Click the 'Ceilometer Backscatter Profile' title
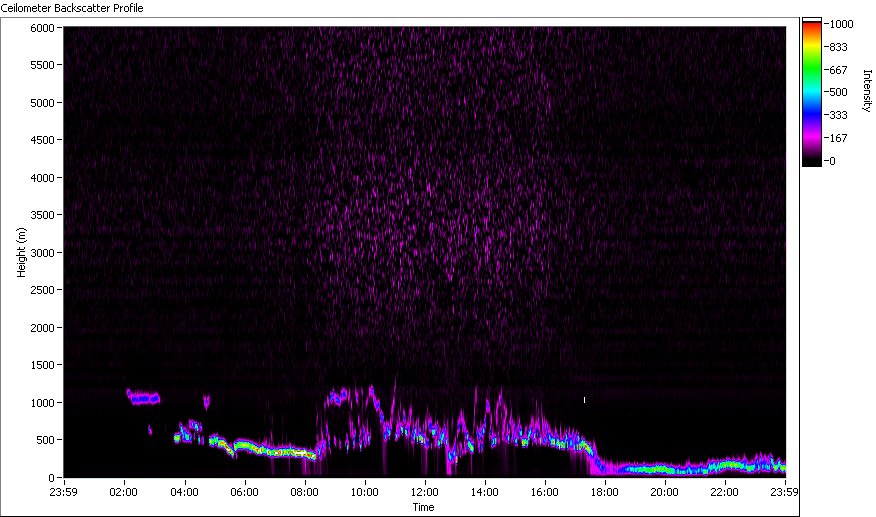The height and width of the screenshot is (517, 876). point(72,8)
